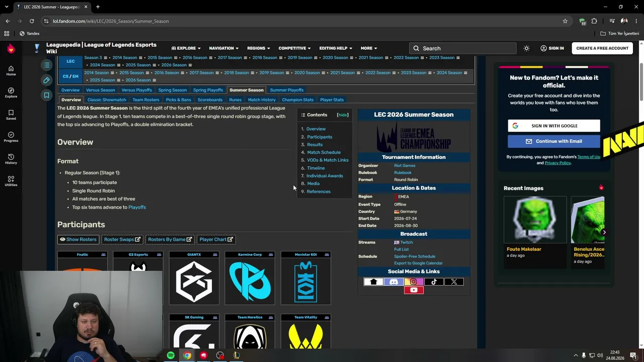
Task: Hide the Contents box
Action: 343,115
